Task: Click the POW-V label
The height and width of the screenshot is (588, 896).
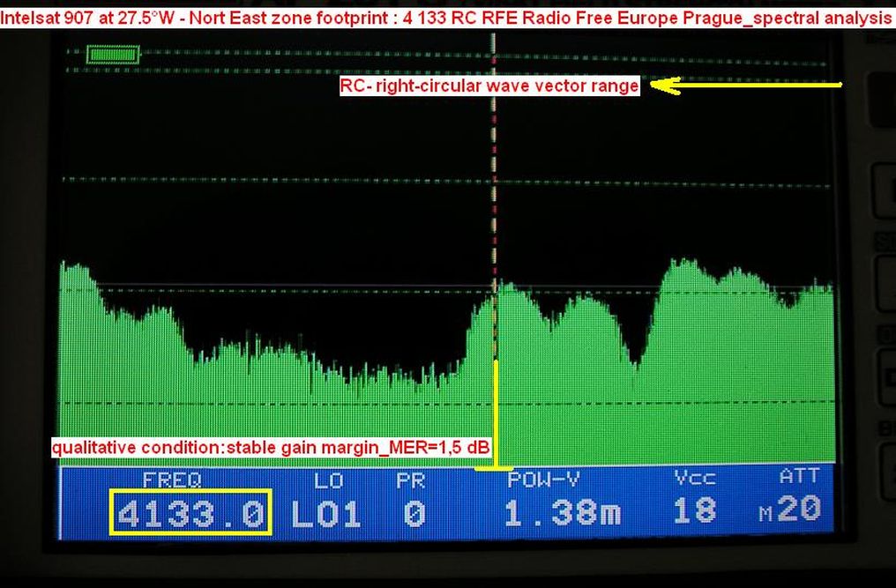Action: 543,480
